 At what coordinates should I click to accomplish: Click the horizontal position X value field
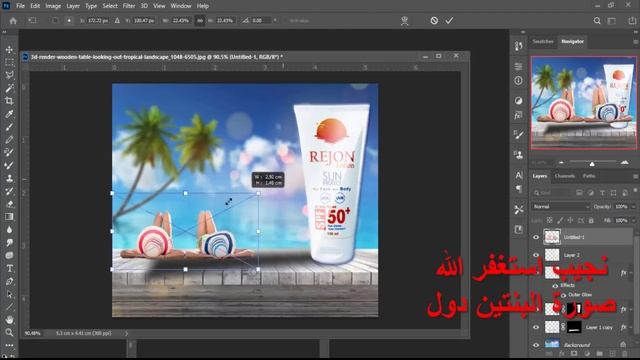(98, 20)
